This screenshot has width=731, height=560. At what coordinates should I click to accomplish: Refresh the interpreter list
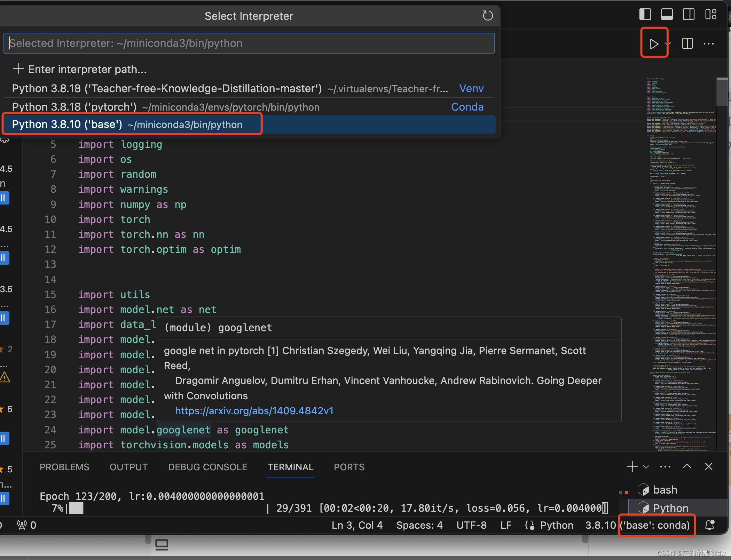pos(487,16)
